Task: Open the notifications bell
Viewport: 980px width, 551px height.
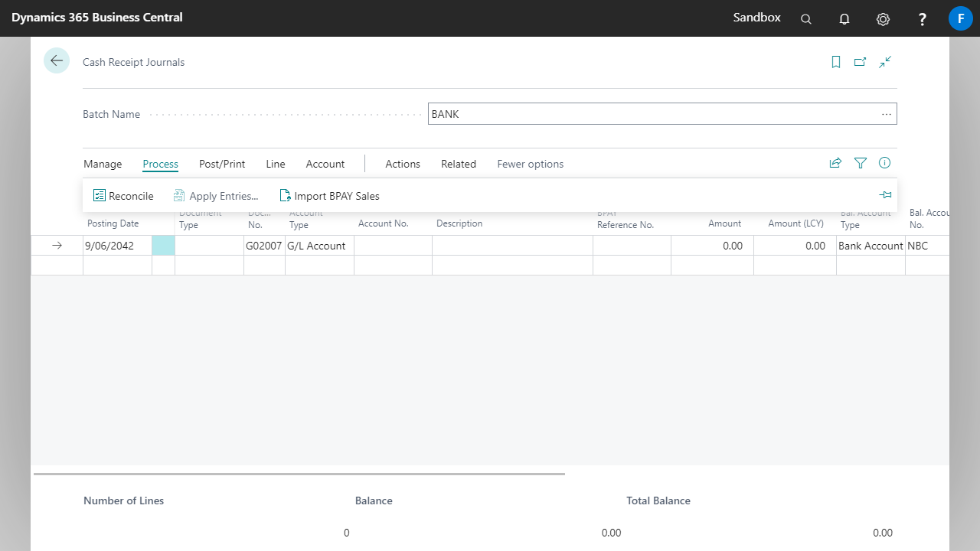Action: pos(844,19)
